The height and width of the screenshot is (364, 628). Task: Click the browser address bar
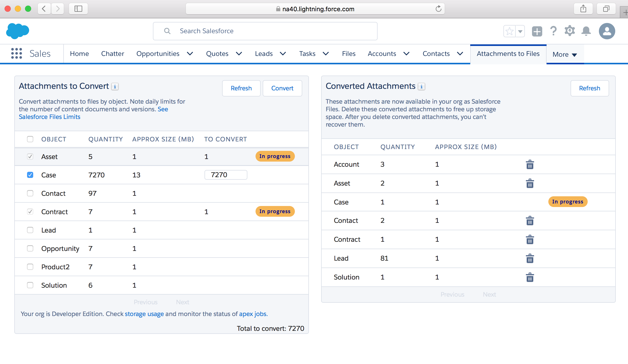[x=315, y=9]
